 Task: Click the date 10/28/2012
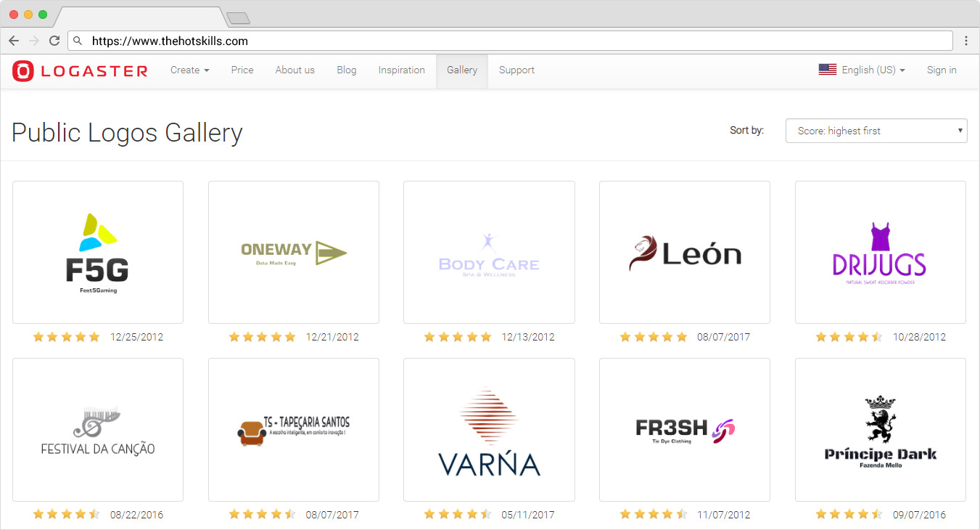coord(919,337)
